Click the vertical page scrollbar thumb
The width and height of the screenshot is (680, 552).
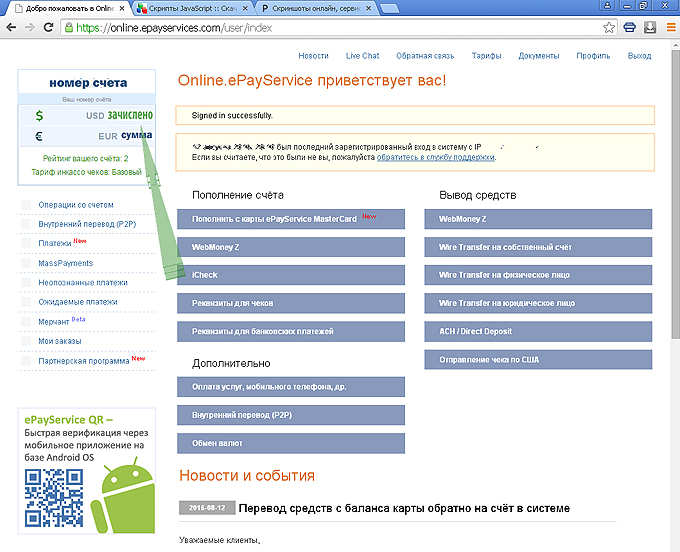tap(675, 193)
